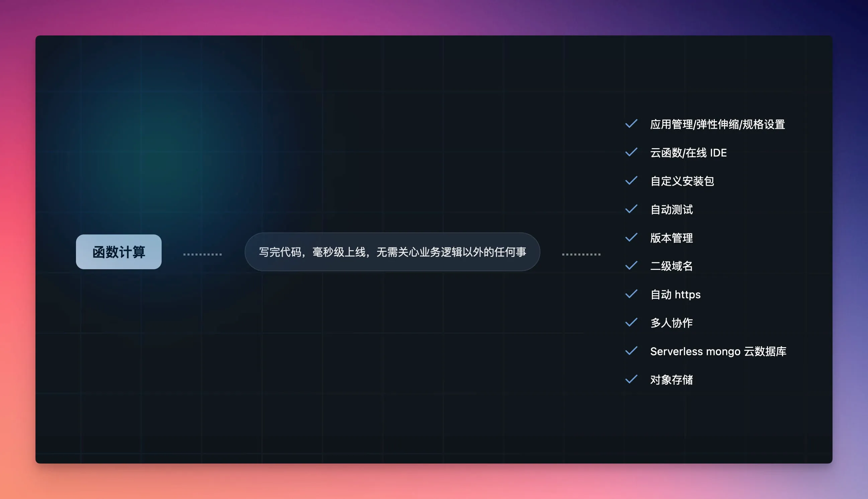
Task: Click checkmark beside 多人协作
Action: 631,322
